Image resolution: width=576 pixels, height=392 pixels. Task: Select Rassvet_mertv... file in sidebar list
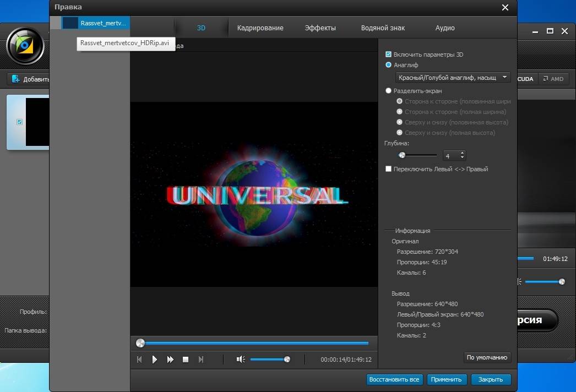coord(95,23)
